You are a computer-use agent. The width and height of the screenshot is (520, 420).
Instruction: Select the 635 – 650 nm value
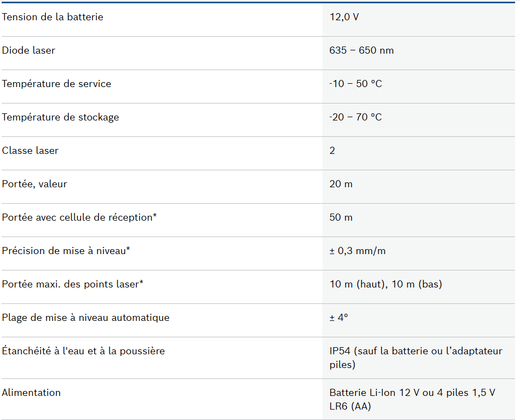tap(361, 50)
